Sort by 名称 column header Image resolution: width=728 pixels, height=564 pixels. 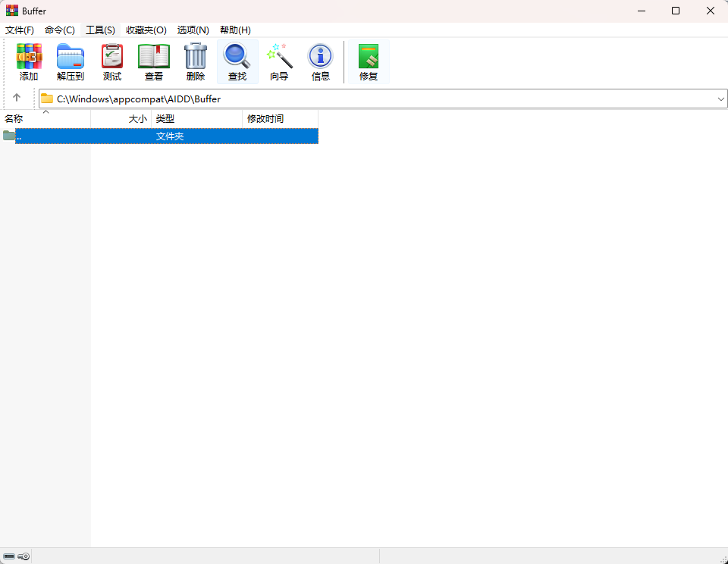coord(45,119)
